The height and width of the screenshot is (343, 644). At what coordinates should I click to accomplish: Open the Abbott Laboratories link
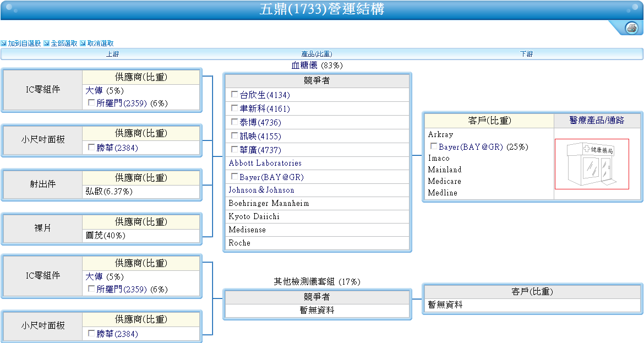click(x=265, y=163)
